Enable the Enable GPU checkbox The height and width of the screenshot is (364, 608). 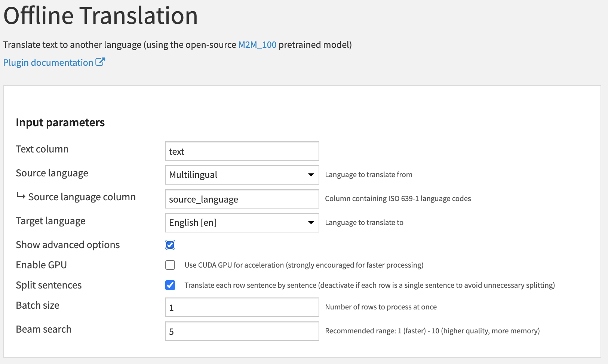coord(170,265)
